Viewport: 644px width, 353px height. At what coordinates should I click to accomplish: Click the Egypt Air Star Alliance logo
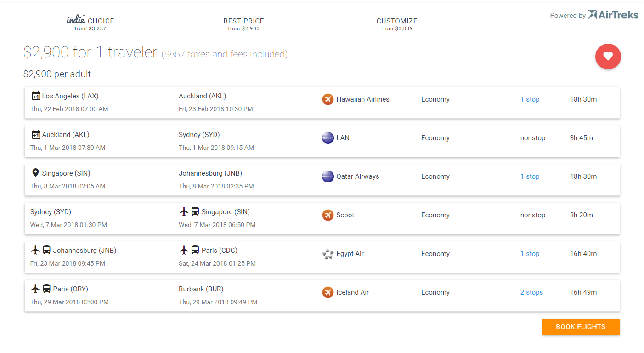pos(328,254)
